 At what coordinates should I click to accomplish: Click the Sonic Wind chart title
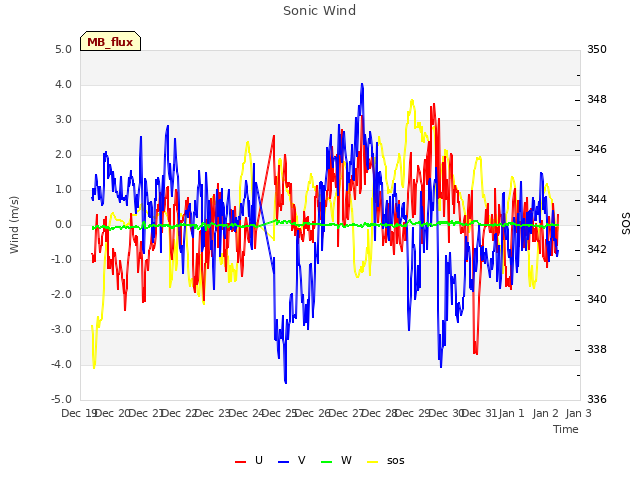click(320, 11)
